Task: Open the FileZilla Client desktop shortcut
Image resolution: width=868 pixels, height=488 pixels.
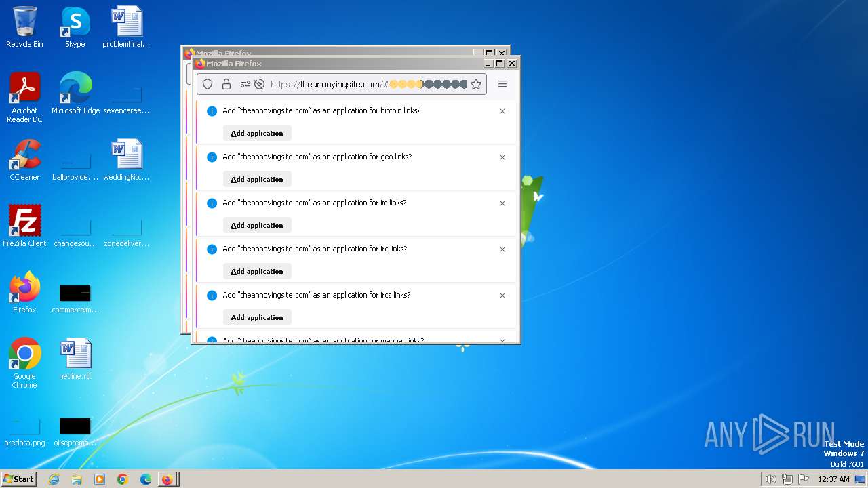Action: click(x=24, y=226)
